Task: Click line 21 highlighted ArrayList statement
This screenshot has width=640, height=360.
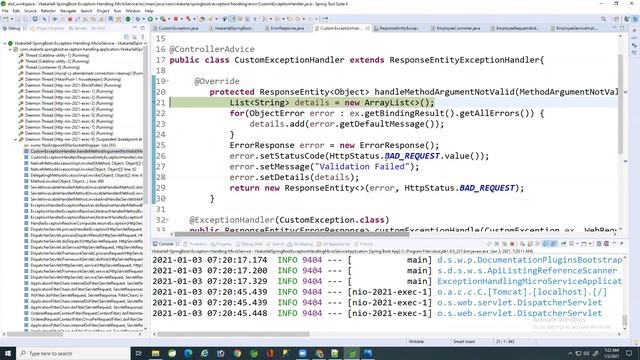Action: 332,102
